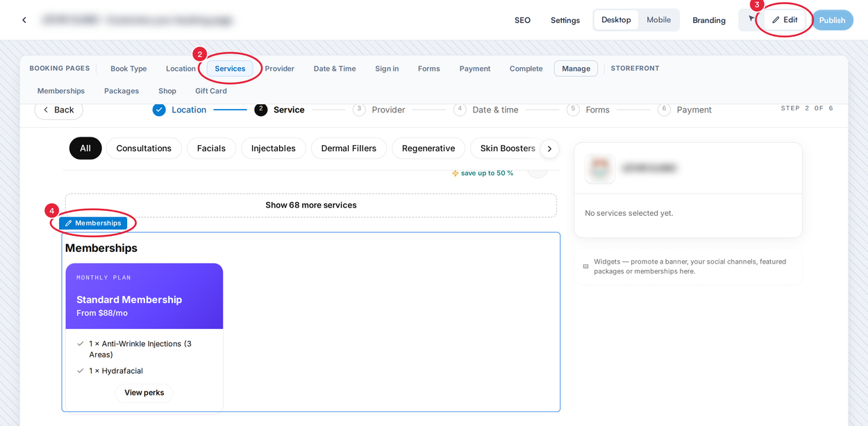The width and height of the screenshot is (868, 426).
Task: Click the Payment step in the stepper
Action: [694, 110]
